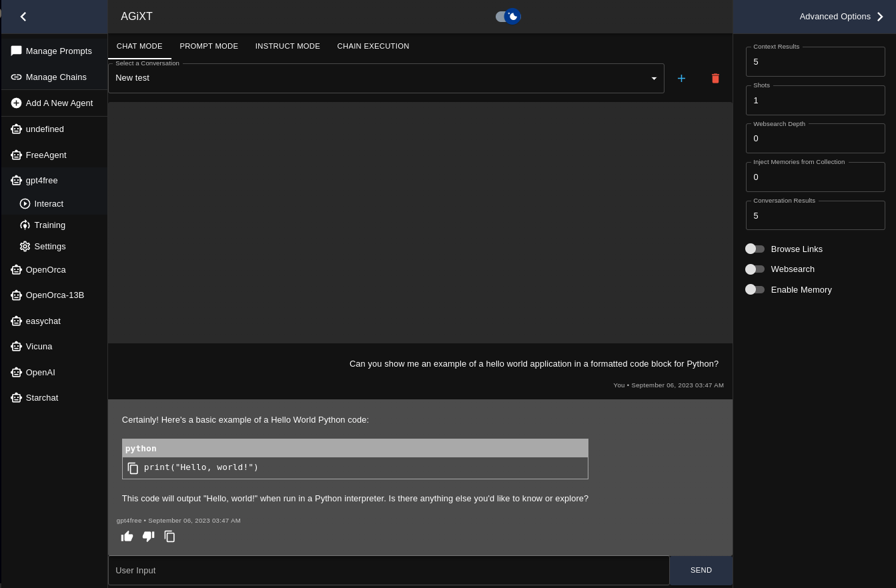The image size is (896, 588).
Task: Expand Advanced Options with the chevron
Action: tap(880, 16)
